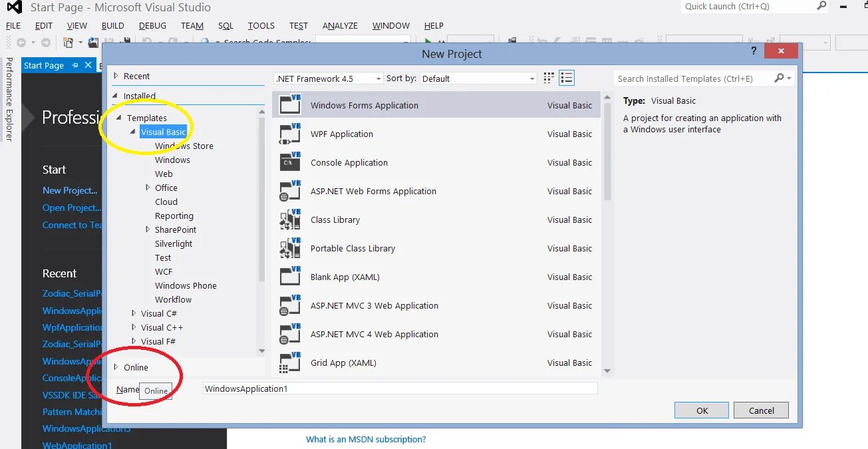Screen dimensions: 868x449
Task: Open the TOOLS menu
Action: (x=261, y=25)
